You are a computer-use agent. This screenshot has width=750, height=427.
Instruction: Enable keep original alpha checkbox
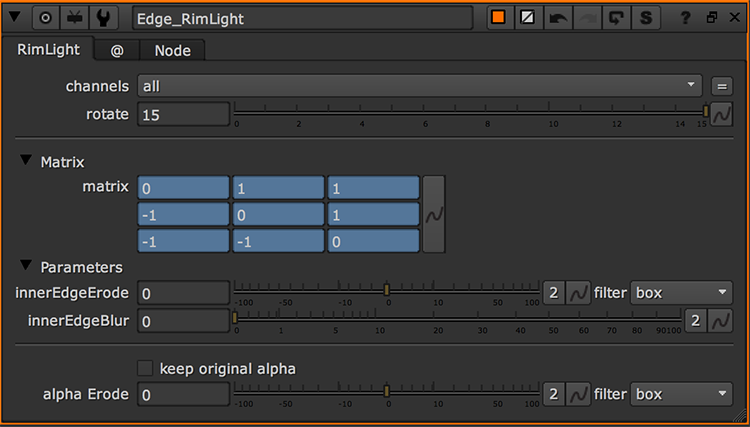coord(146,369)
